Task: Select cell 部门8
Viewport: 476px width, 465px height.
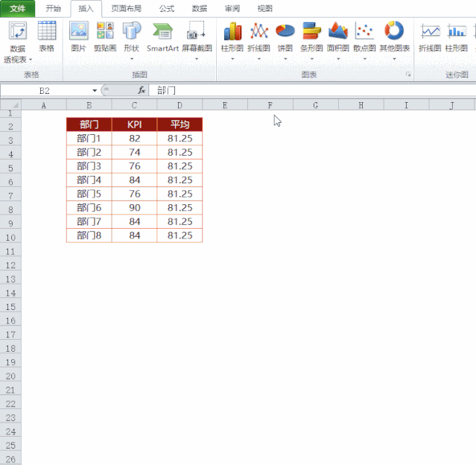Action: point(89,235)
